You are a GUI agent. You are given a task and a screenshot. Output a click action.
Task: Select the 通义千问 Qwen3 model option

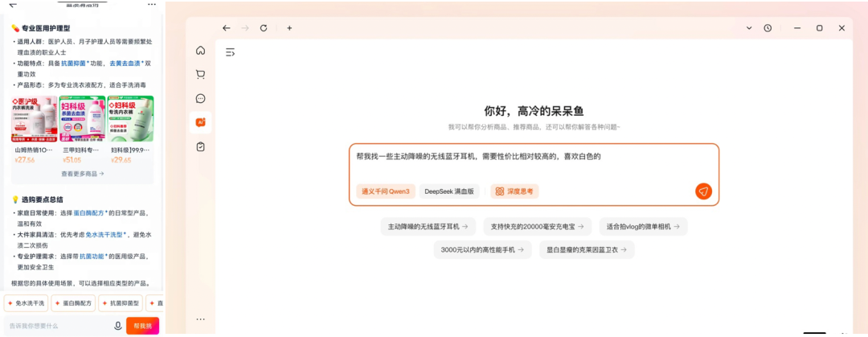[386, 191]
